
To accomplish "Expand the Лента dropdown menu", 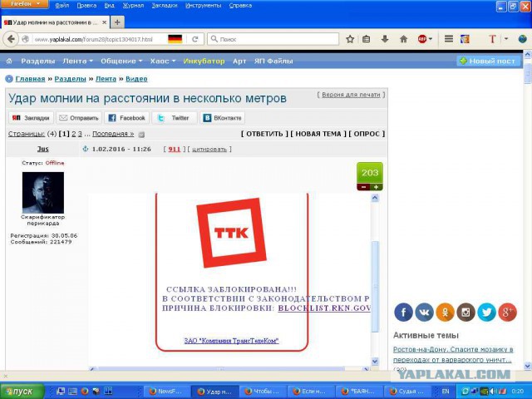I will click(x=77, y=61).
